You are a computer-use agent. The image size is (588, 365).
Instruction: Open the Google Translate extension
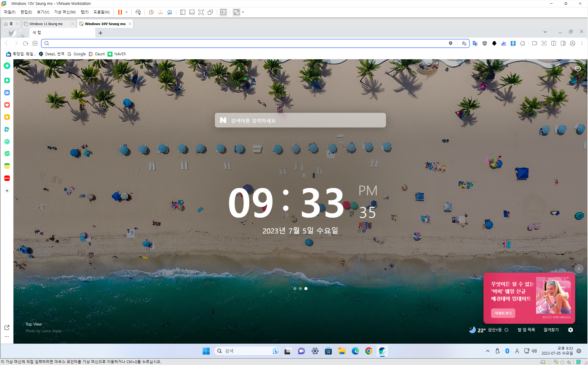pyautogui.click(x=475, y=43)
